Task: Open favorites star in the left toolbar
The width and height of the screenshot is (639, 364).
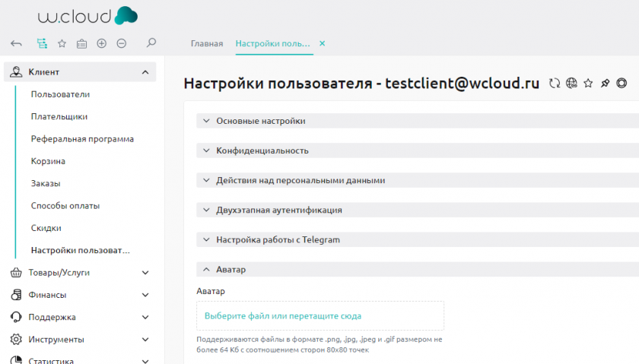Action: coord(62,43)
